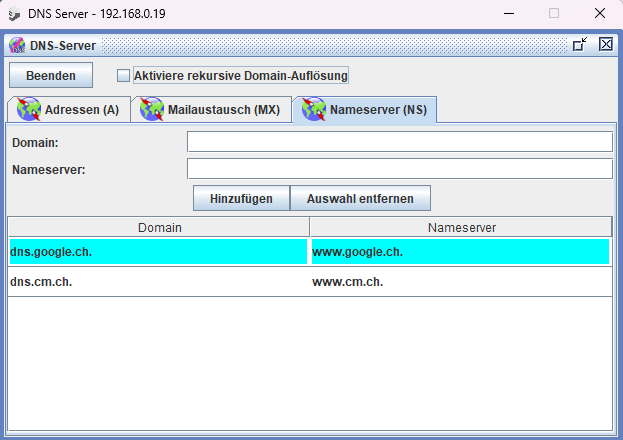Click the server icon in the window title bar
The height and width of the screenshot is (440, 623).
point(14,14)
